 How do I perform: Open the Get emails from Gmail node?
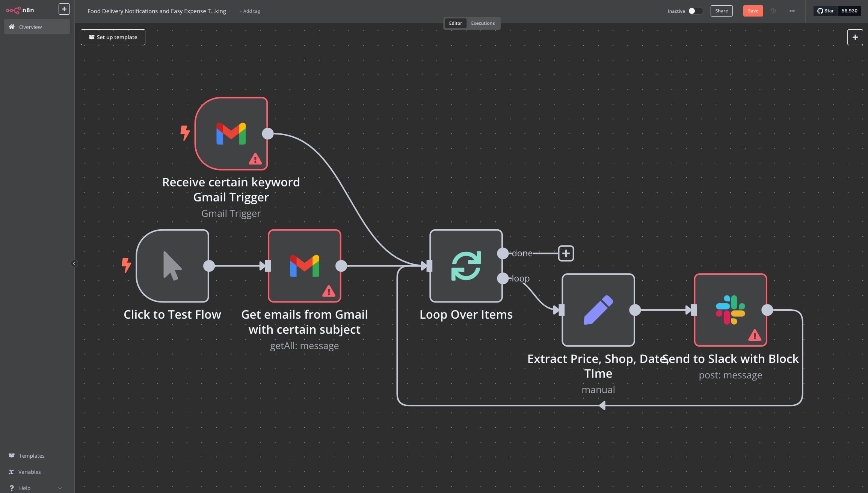pos(304,266)
